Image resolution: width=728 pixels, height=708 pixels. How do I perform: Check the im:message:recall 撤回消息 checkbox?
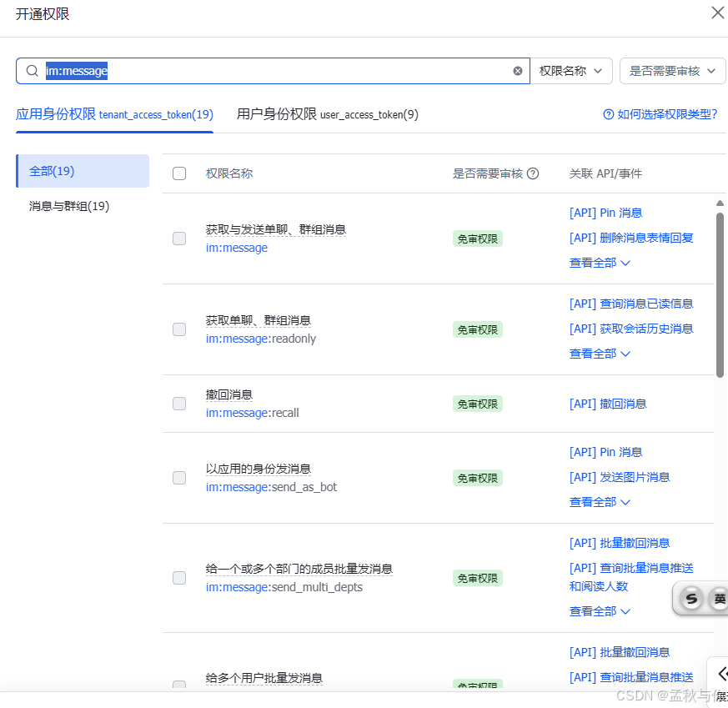coord(179,404)
